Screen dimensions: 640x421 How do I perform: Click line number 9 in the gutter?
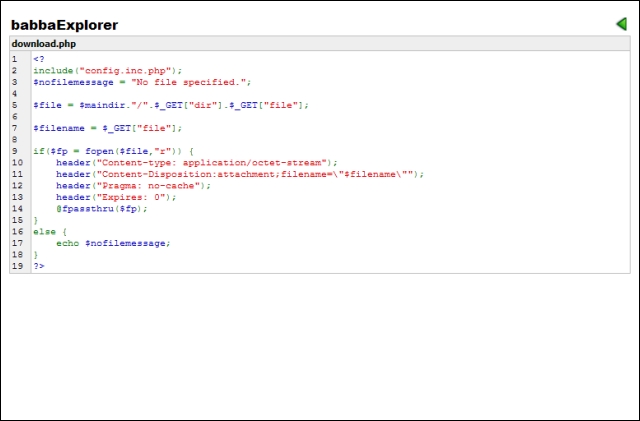[15, 151]
